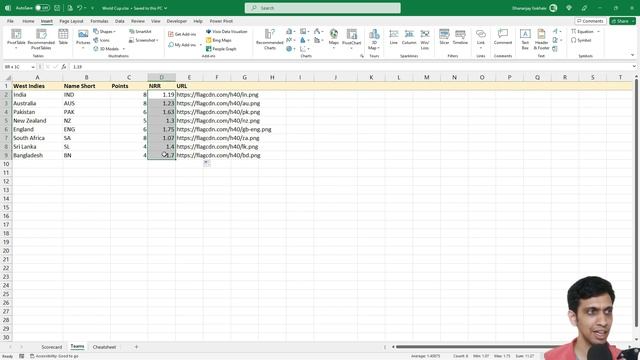The image size is (640, 360).
Task: Open Recommended PivotTables
Action: click(x=41, y=39)
